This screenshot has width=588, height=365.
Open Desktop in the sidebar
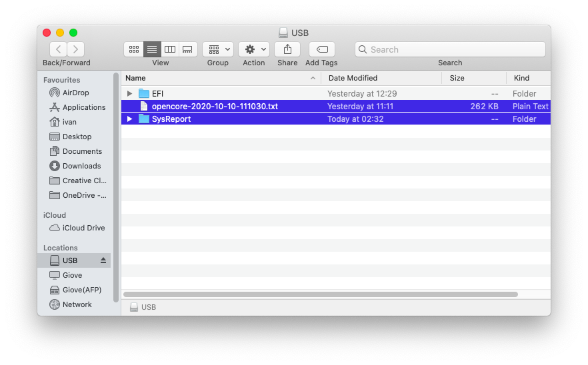[x=71, y=137]
